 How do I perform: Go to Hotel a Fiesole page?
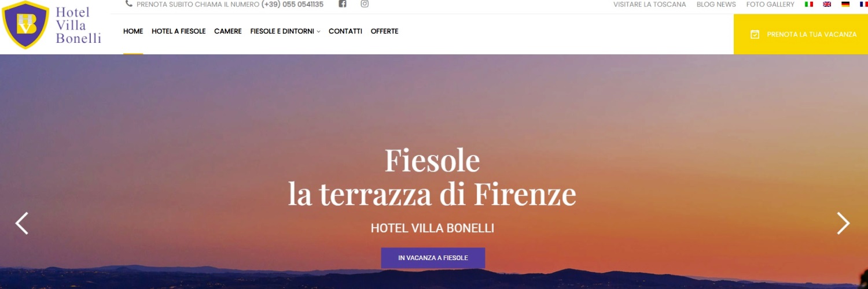179,31
